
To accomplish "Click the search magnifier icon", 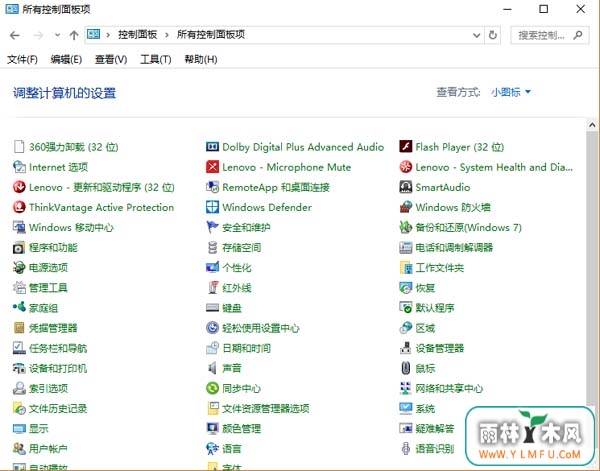I will point(578,35).
